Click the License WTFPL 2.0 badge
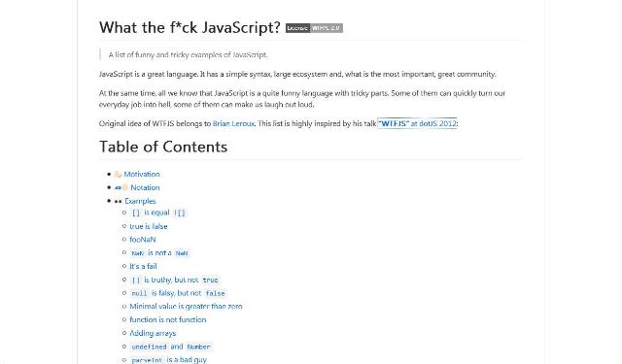The image size is (622, 364). pyautogui.click(x=314, y=28)
